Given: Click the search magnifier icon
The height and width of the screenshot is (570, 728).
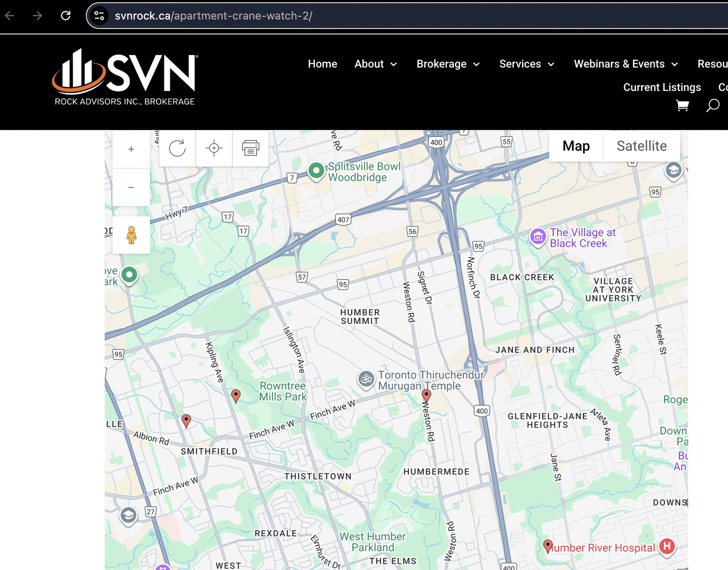Looking at the screenshot, I should click(x=713, y=106).
